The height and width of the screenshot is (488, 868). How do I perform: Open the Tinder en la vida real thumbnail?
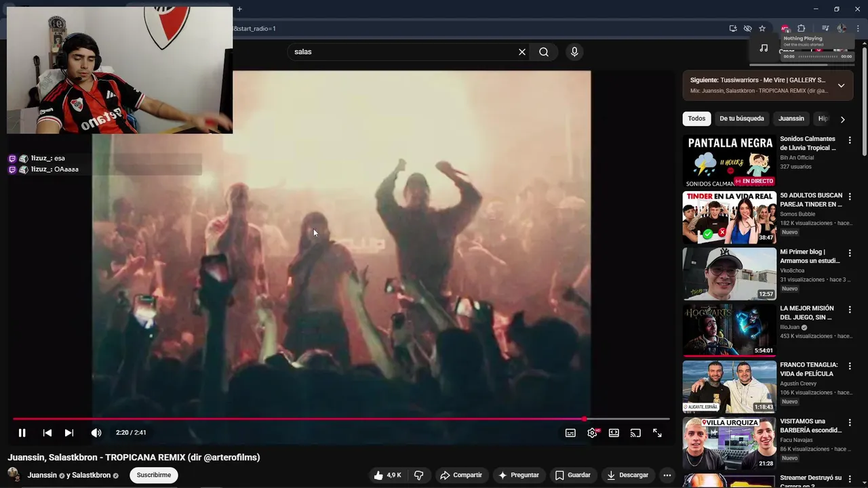tap(730, 217)
